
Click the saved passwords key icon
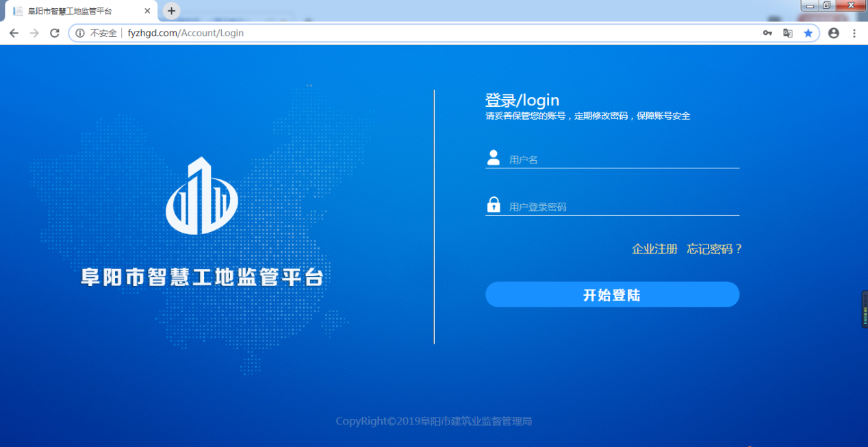click(767, 33)
